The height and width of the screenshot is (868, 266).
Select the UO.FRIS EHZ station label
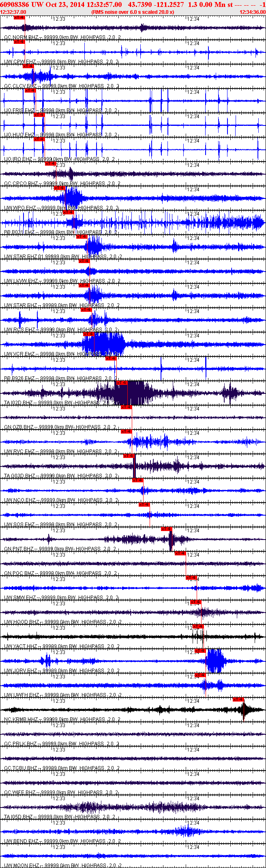[x=19, y=110]
